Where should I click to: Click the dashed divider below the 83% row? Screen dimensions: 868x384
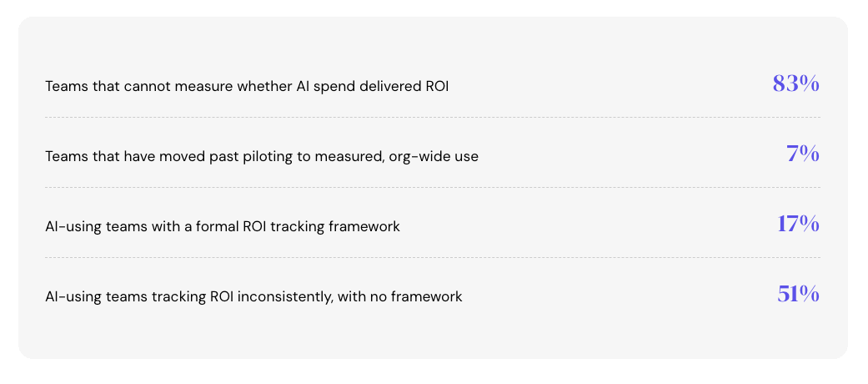pos(433,118)
